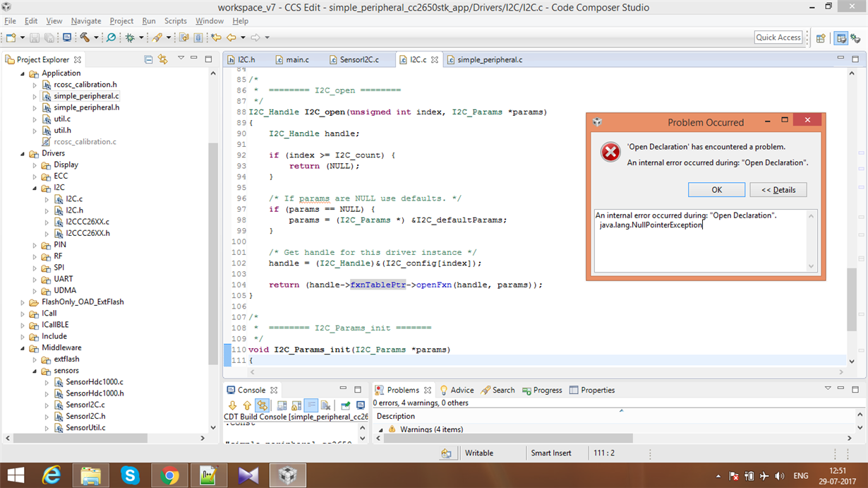
Task: Click Display Selected Console icon
Action: pyautogui.click(x=361, y=405)
